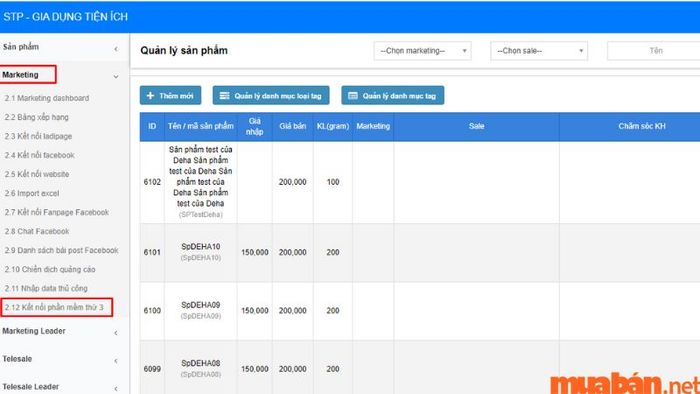
Task: Go to 2.8 Chat Facebook
Action: [x=37, y=232]
